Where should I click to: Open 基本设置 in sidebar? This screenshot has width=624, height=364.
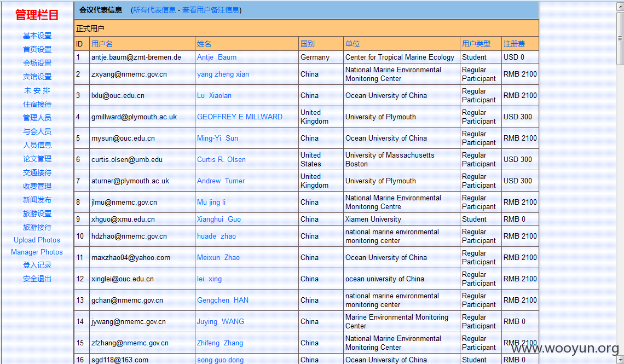[x=37, y=36]
